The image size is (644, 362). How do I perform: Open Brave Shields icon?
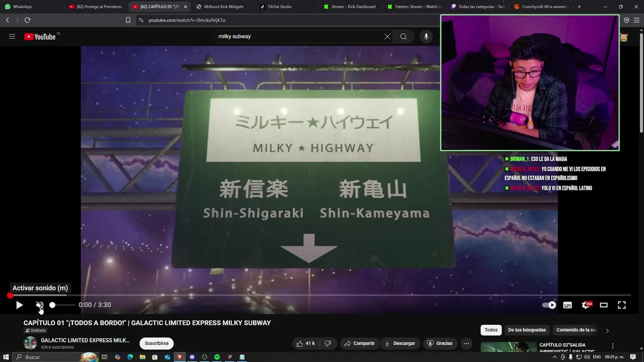point(626,20)
